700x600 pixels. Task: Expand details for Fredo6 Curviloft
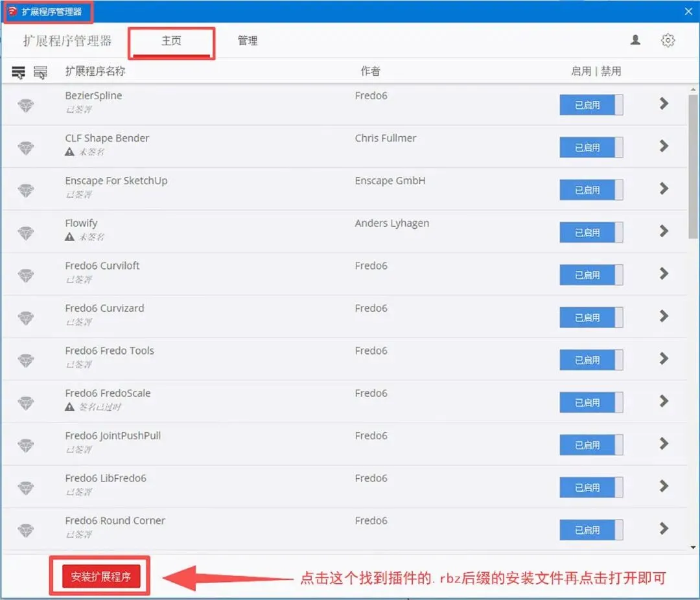[664, 273]
